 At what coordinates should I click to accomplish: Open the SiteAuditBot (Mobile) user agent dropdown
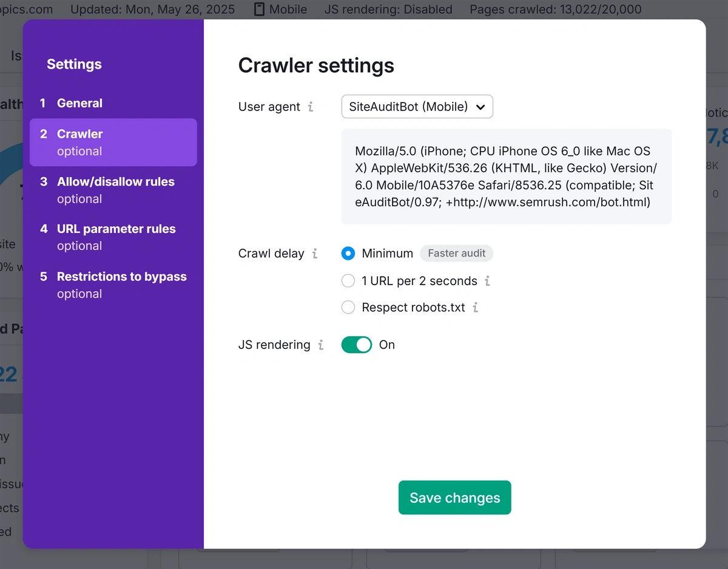(x=417, y=107)
